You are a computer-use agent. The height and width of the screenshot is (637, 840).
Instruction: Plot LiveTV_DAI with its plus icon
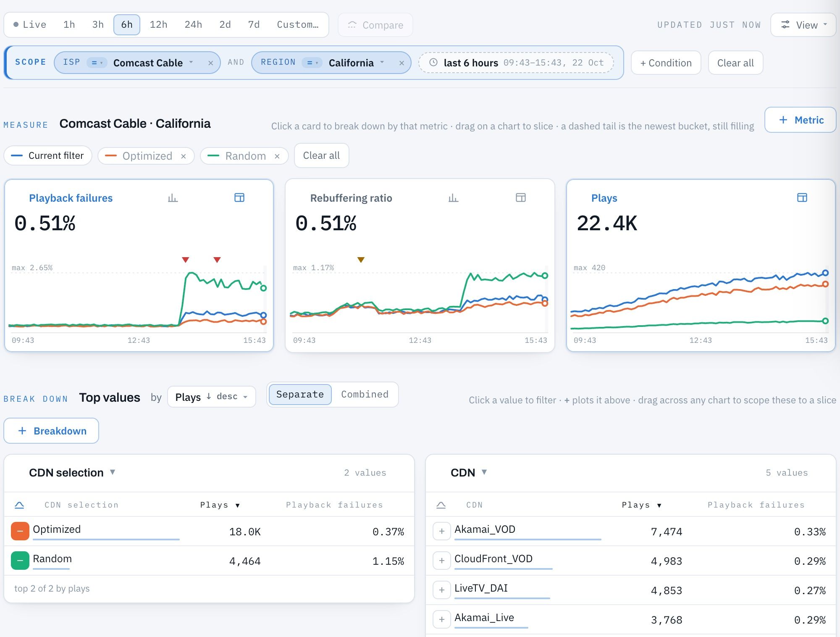(x=442, y=590)
